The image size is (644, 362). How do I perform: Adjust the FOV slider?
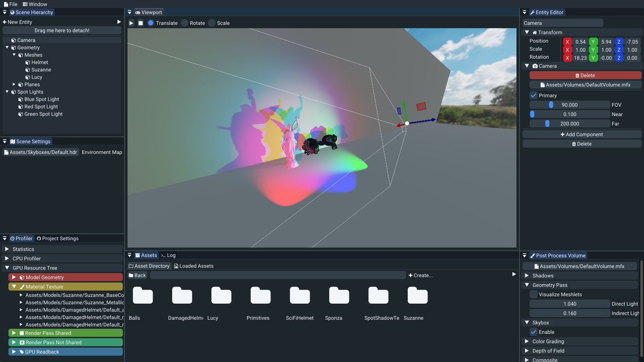click(x=569, y=105)
